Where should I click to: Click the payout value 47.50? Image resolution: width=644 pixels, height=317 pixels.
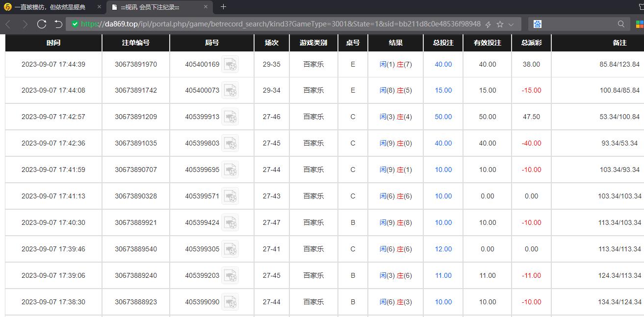coord(532,117)
